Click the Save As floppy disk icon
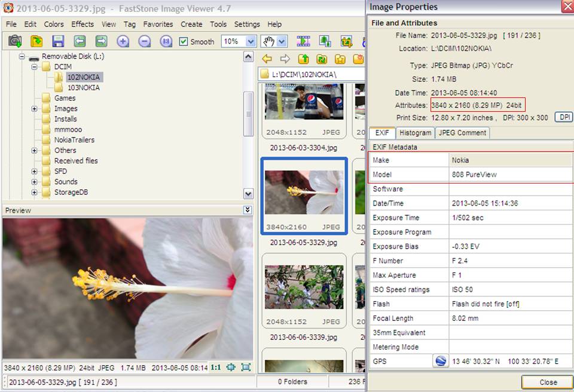Viewport: 574px width, 392px height. point(58,41)
